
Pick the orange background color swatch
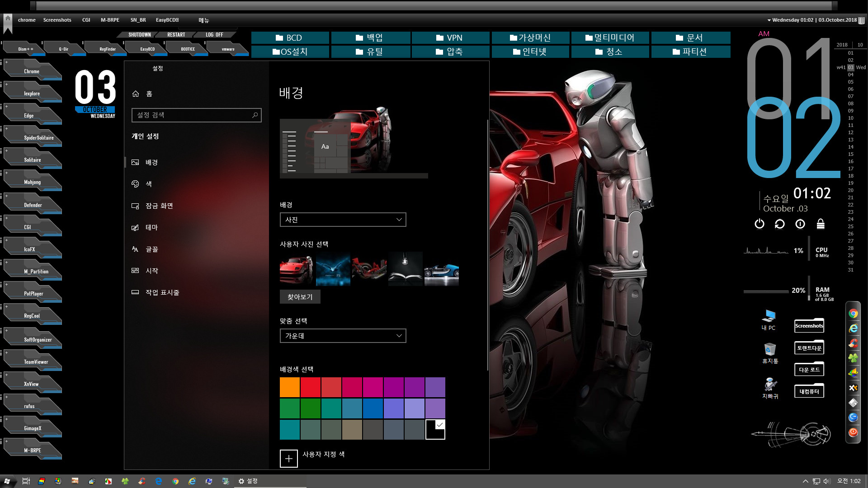pos(290,387)
